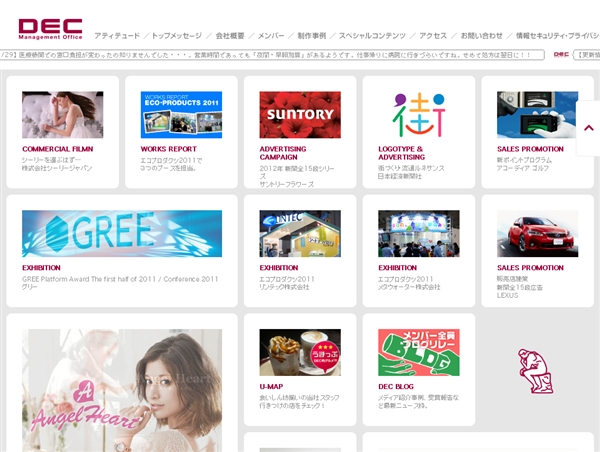
Task: Click サントリーフラワーズ description text
Action: (x=287, y=184)
